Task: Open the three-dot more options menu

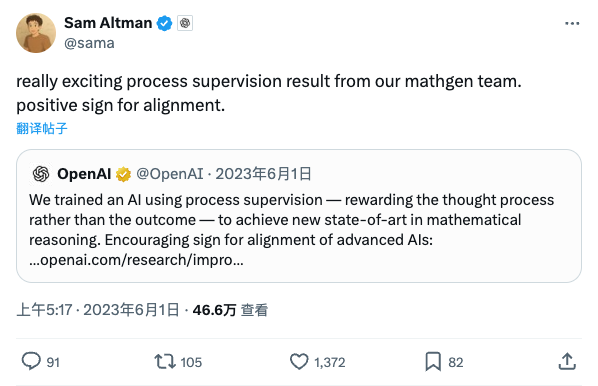Action: [572, 24]
